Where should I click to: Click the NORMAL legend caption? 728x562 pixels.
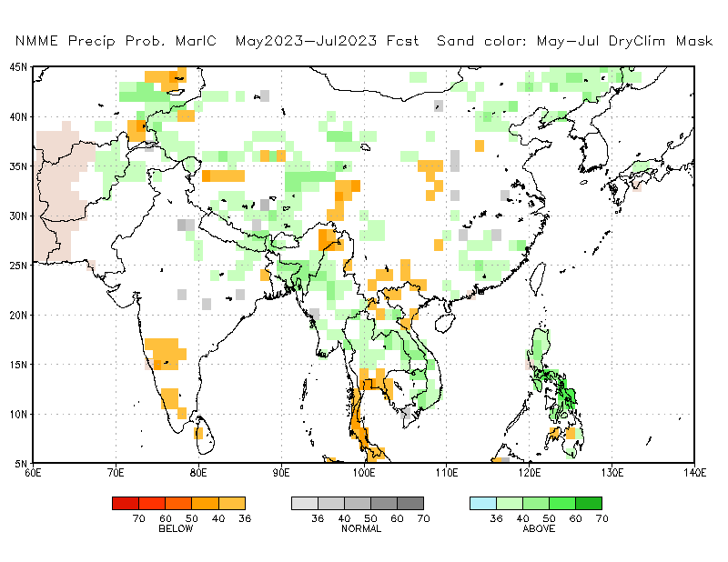(x=361, y=528)
